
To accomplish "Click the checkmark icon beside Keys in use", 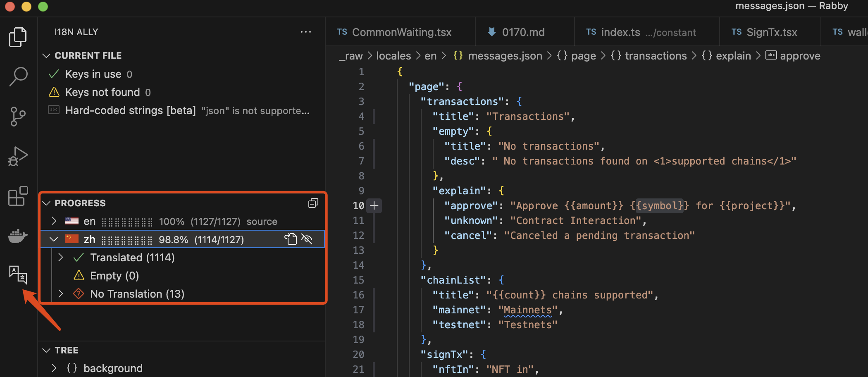I will click(54, 74).
